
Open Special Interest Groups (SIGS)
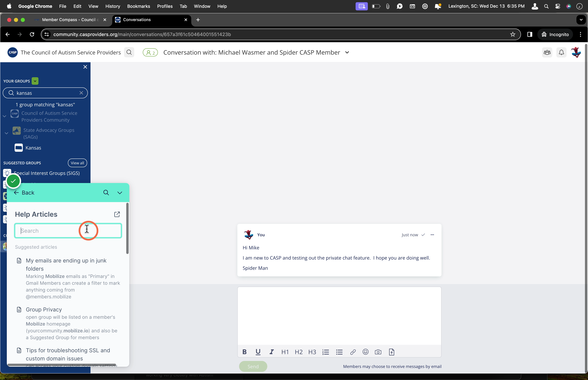[x=47, y=173]
